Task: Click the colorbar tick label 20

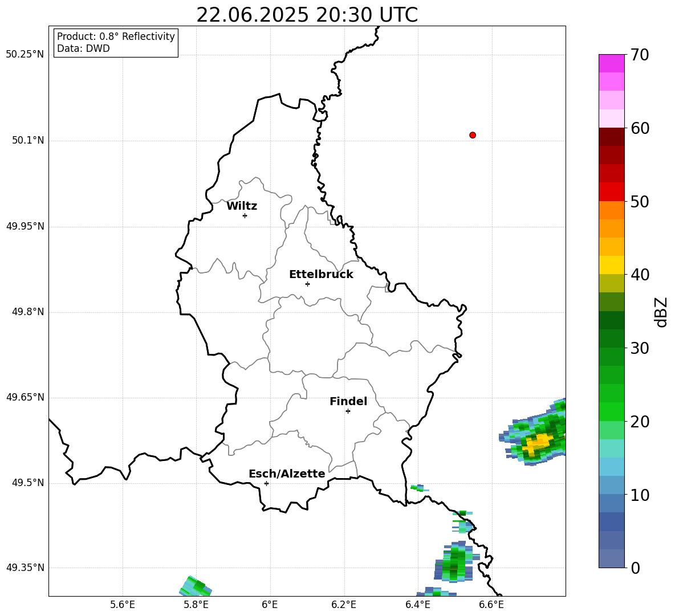Action: (x=640, y=422)
